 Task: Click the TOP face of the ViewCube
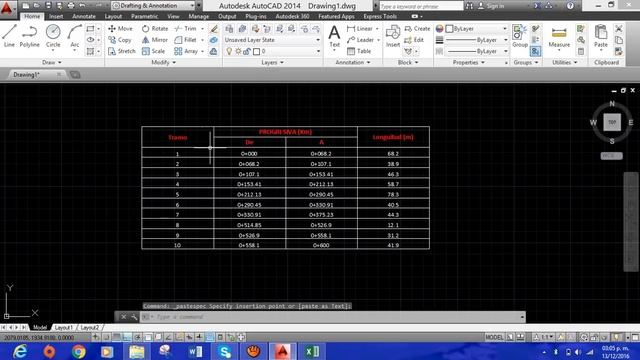[612, 122]
